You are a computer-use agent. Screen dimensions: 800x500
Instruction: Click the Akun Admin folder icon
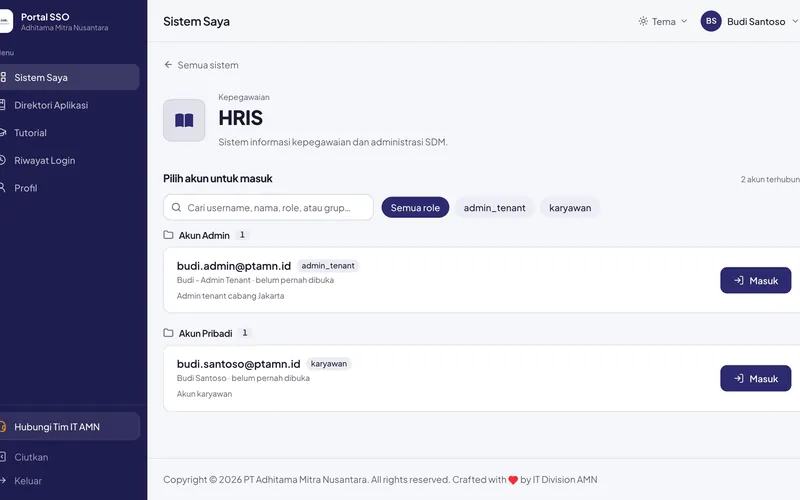pyautogui.click(x=168, y=235)
